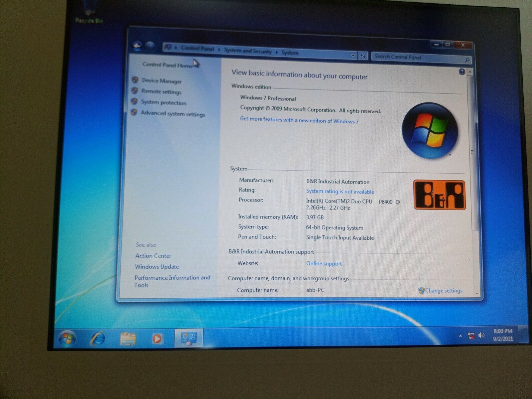Select System in the breadcrumb path
This screenshot has height=399, width=532.
(290, 53)
